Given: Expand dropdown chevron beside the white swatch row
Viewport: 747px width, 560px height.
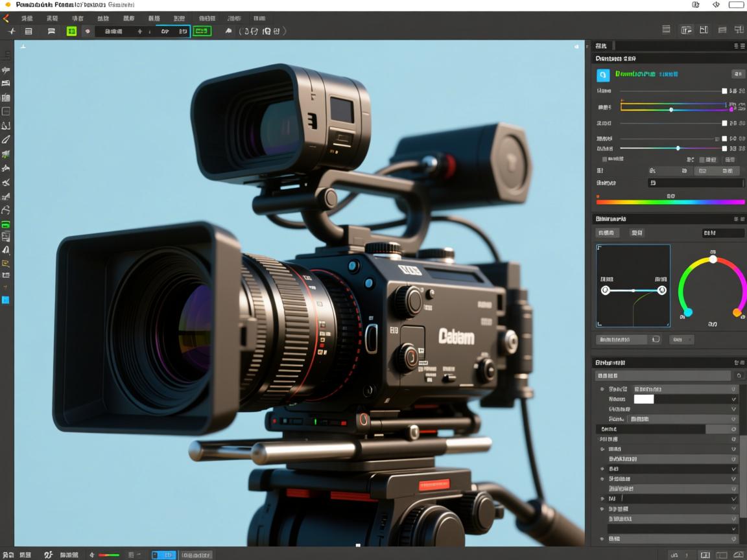Looking at the screenshot, I should [x=733, y=400].
